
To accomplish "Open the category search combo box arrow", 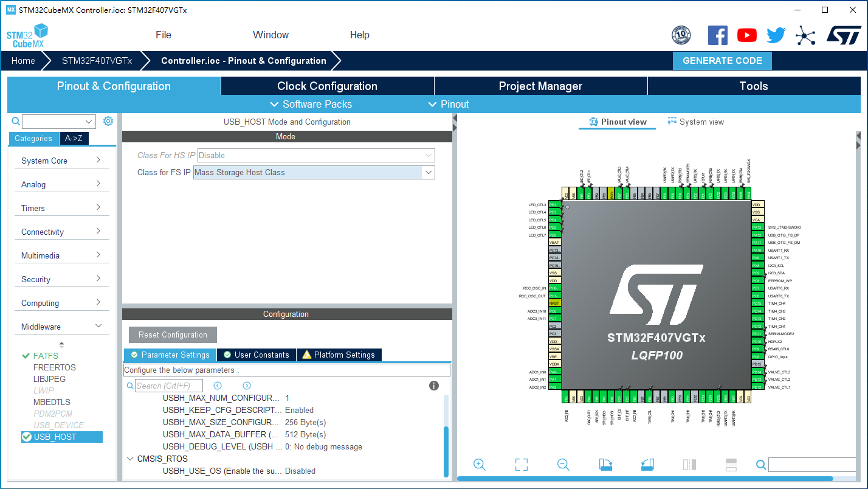I will (x=90, y=122).
